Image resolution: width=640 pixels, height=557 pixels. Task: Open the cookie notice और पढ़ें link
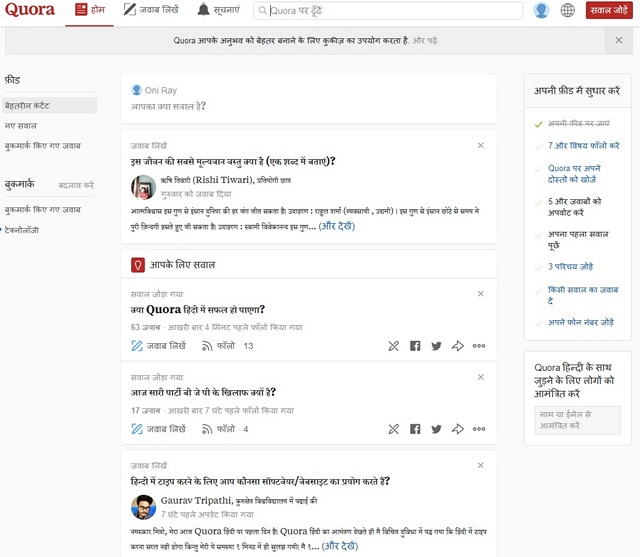pos(424,40)
